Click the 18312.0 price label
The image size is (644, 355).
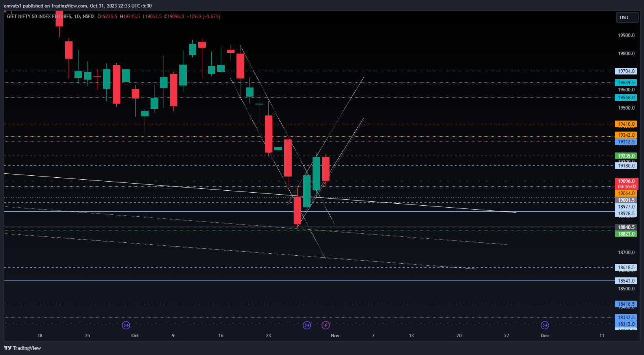coord(626,324)
